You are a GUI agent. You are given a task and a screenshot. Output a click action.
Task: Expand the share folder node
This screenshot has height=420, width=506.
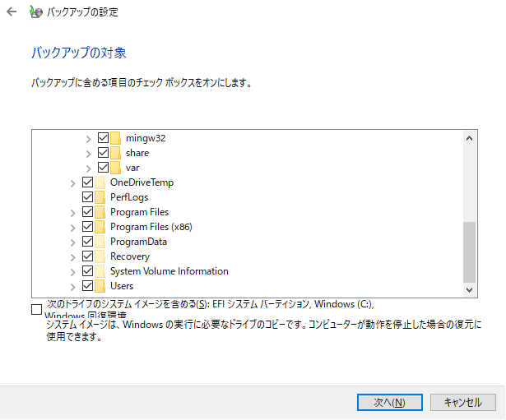pos(88,154)
